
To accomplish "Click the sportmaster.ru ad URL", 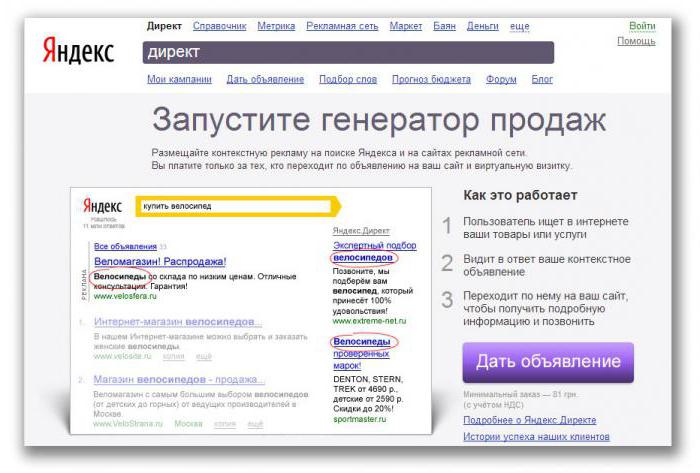I will click(359, 419).
